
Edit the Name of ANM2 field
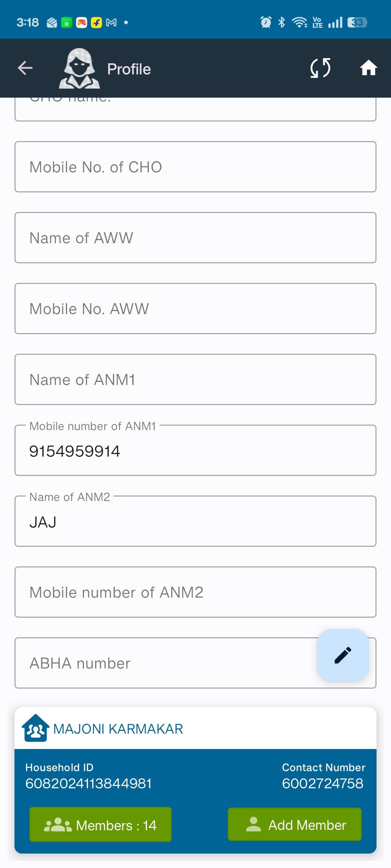click(x=195, y=522)
